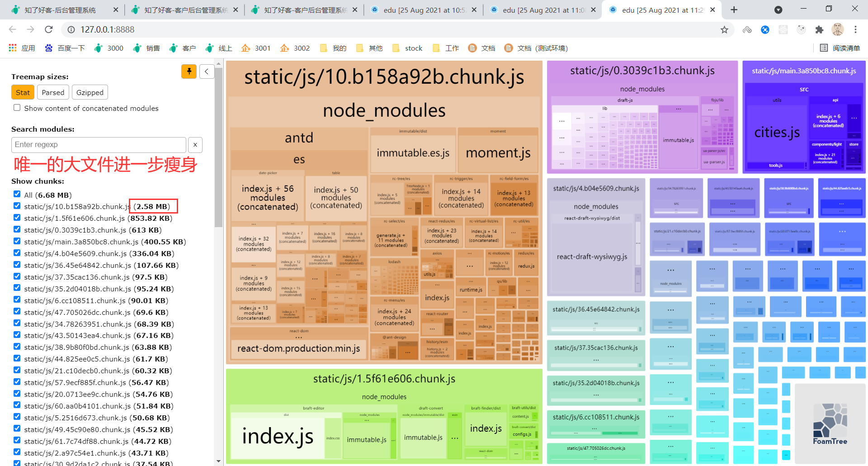
Task: Reload the current page
Action: [x=48, y=29]
